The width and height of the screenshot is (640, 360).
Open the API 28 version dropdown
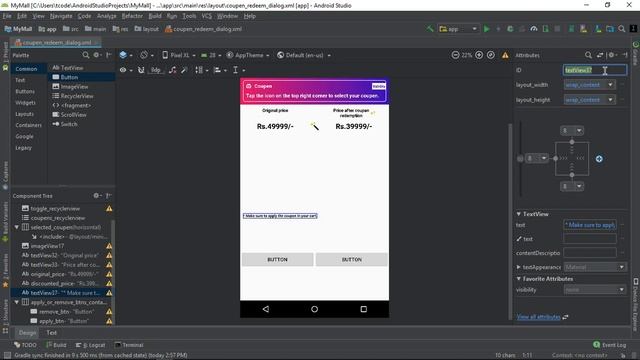[211, 55]
